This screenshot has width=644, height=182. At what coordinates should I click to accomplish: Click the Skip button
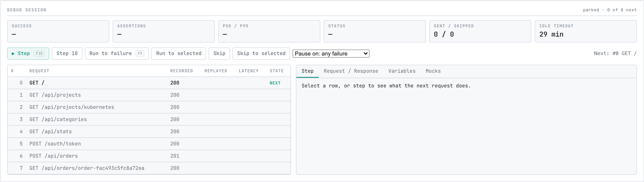coord(219,54)
